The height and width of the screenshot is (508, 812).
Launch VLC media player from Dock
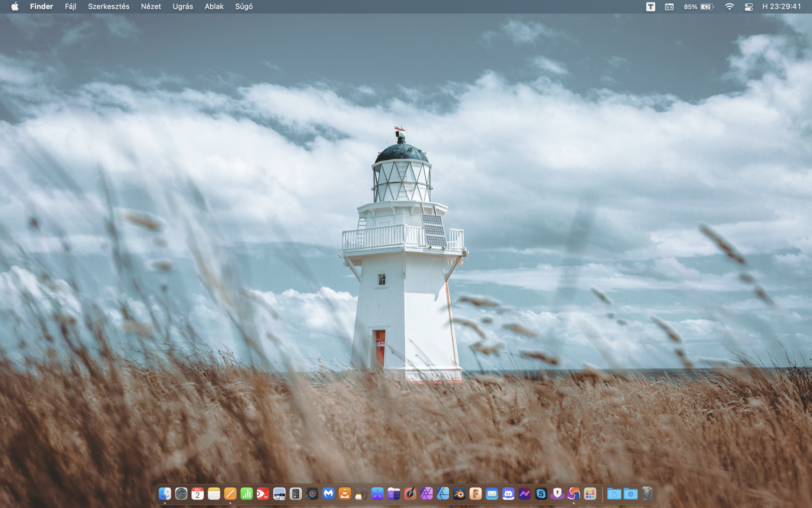tap(345, 494)
